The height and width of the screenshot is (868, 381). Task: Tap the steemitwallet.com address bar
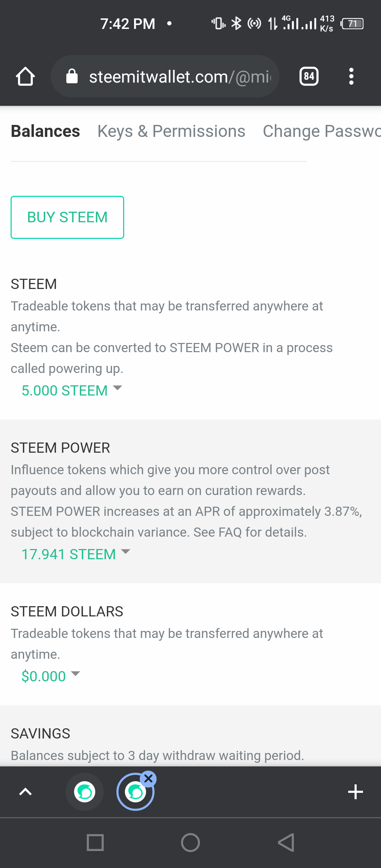(165, 76)
